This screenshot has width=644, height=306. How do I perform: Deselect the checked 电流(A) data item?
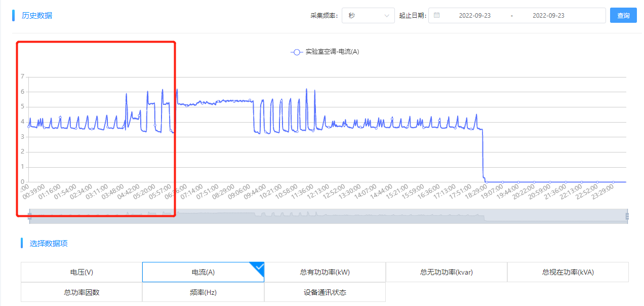(203, 272)
